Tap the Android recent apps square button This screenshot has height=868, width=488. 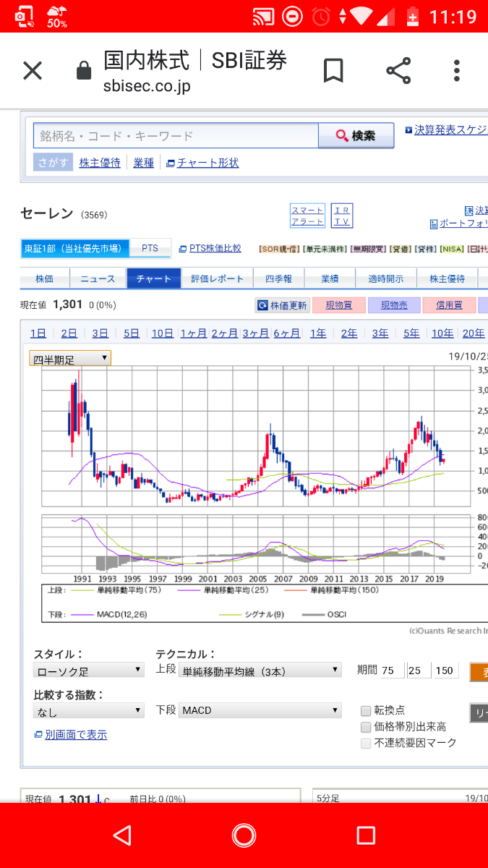point(366,836)
